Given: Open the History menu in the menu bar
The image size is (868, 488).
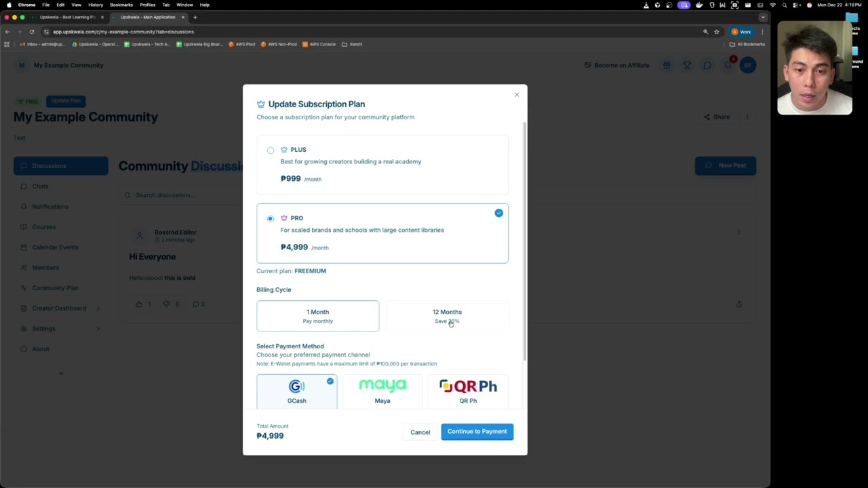Looking at the screenshot, I should coord(96,5).
